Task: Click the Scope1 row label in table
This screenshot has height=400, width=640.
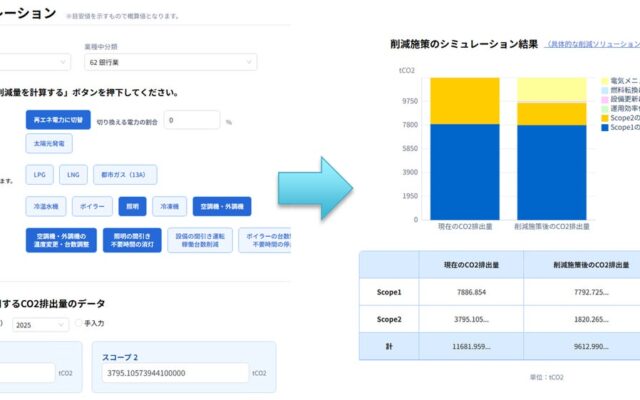Action: coord(389,292)
